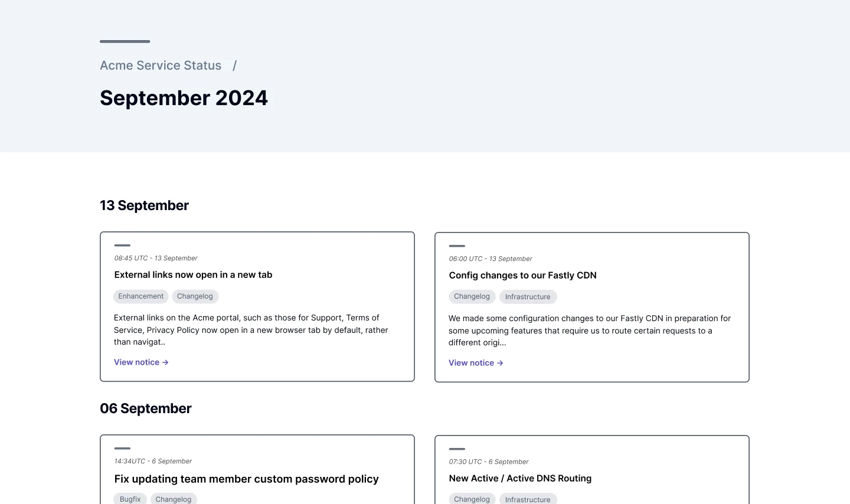Open the View notice link for Fastly CDN changes

(x=472, y=362)
